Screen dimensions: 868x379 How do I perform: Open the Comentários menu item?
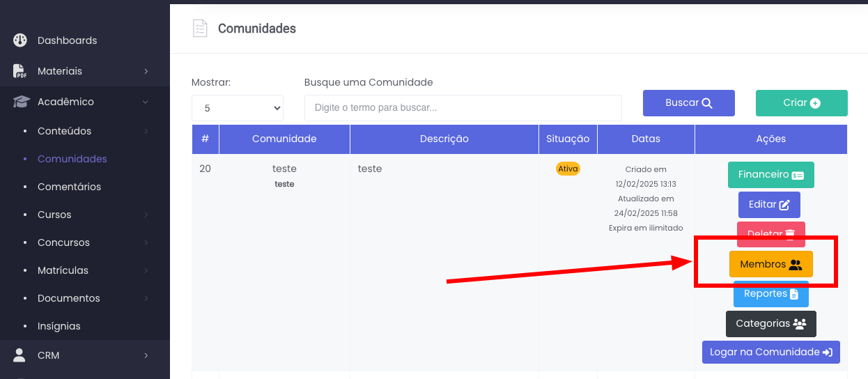tap(69, 187)
